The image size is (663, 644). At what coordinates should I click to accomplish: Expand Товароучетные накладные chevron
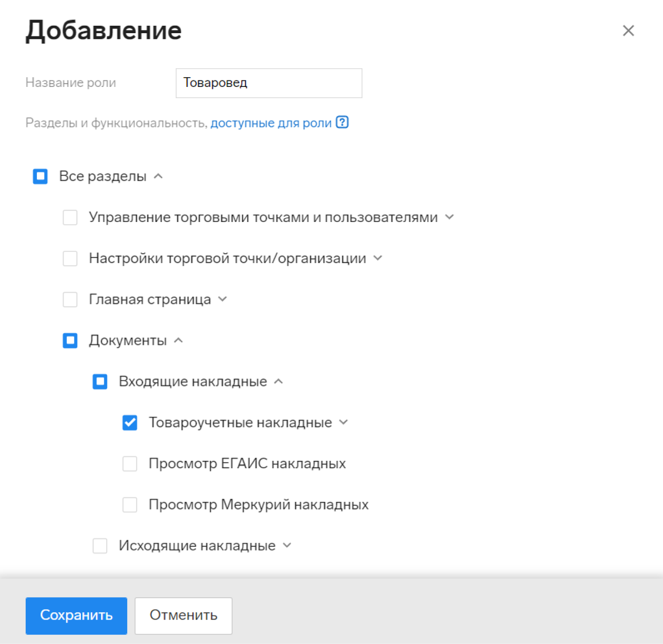coord(344,422)
